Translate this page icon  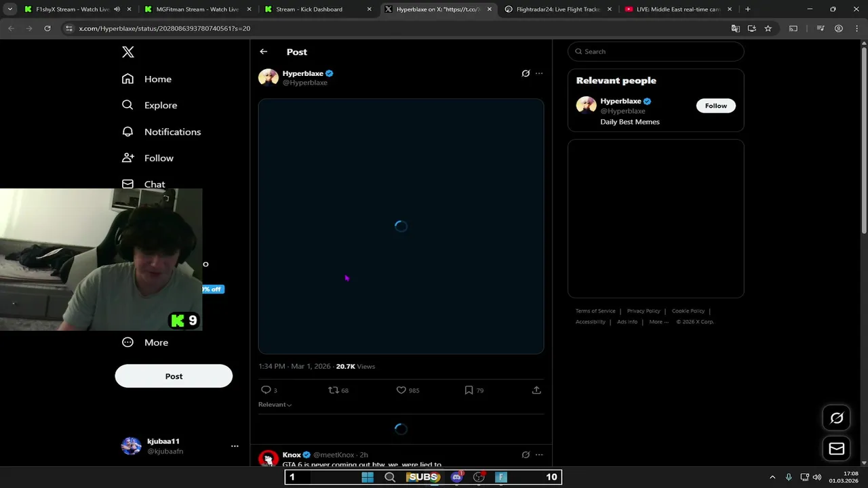point(735,28)
